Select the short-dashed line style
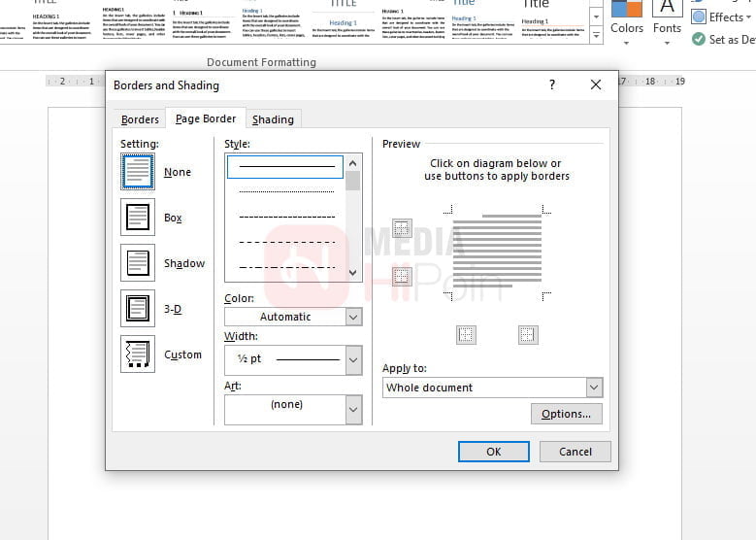The width and height of the screenshot is (756, 540). 285,217
